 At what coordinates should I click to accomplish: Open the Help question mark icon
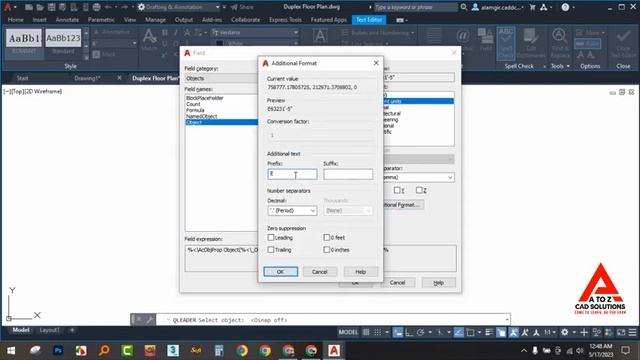[x=565, y=7]
